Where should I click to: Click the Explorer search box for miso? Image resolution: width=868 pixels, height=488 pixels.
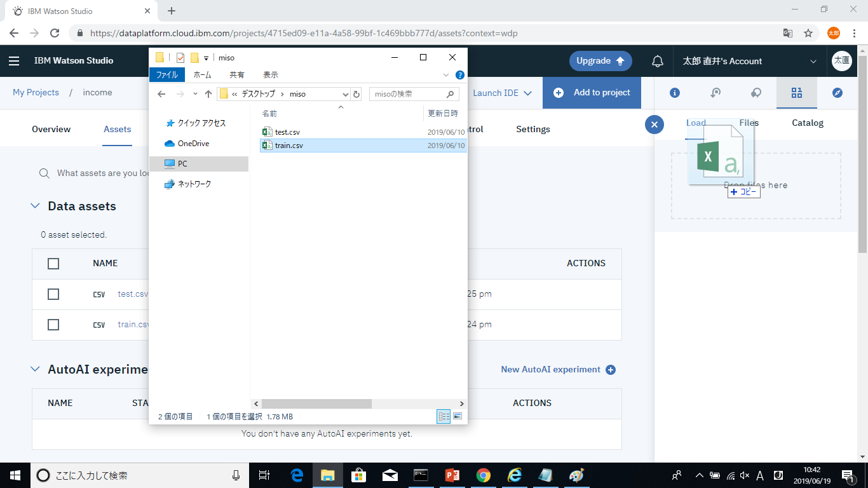coord(408,94)
